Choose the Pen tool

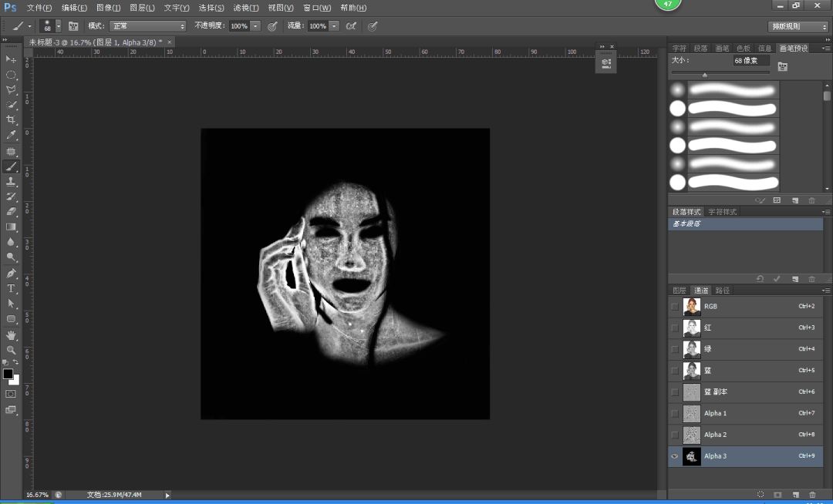(11, 273)
